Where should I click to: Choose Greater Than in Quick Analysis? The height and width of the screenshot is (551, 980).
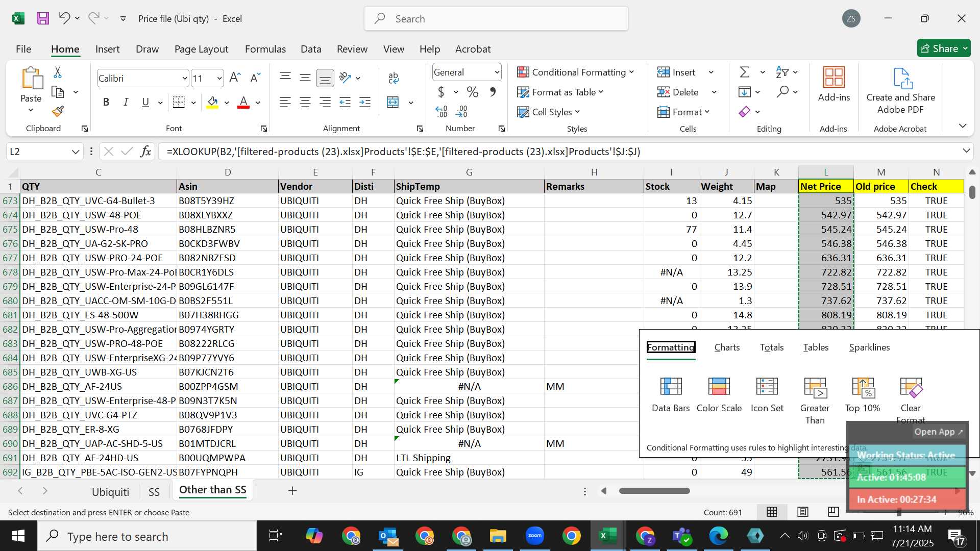pyautogui.click(x=815, y=401)
